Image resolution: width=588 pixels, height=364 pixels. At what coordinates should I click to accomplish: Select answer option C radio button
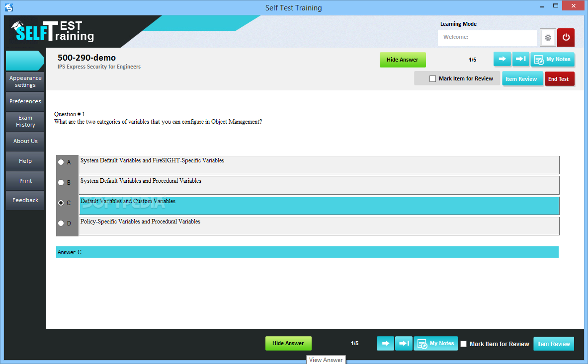pyautogui.click(x=61, y=203)
